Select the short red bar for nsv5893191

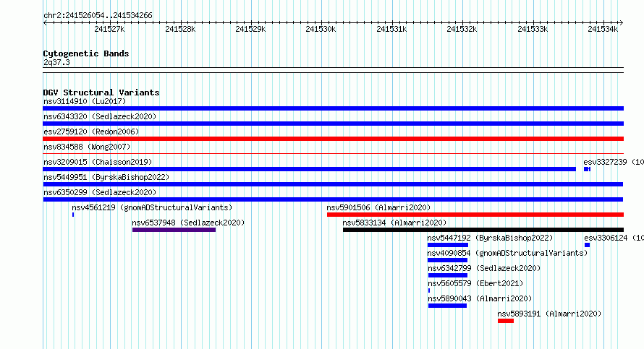tap(506, 321)
